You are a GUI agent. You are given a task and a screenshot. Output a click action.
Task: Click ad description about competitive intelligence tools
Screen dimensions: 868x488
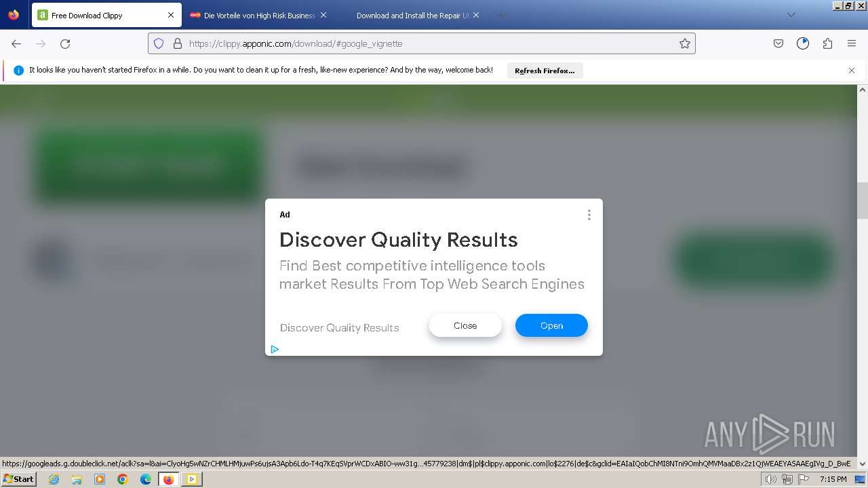(x=432, y=274)
